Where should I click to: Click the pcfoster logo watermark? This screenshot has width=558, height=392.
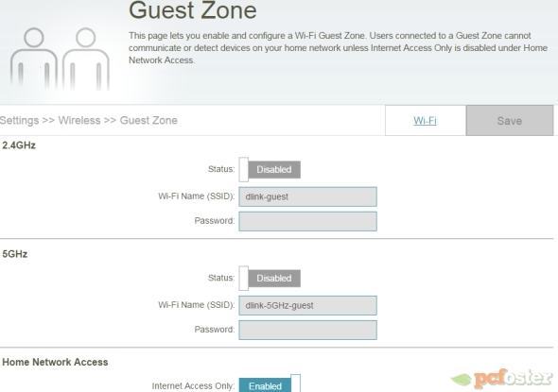501,379
